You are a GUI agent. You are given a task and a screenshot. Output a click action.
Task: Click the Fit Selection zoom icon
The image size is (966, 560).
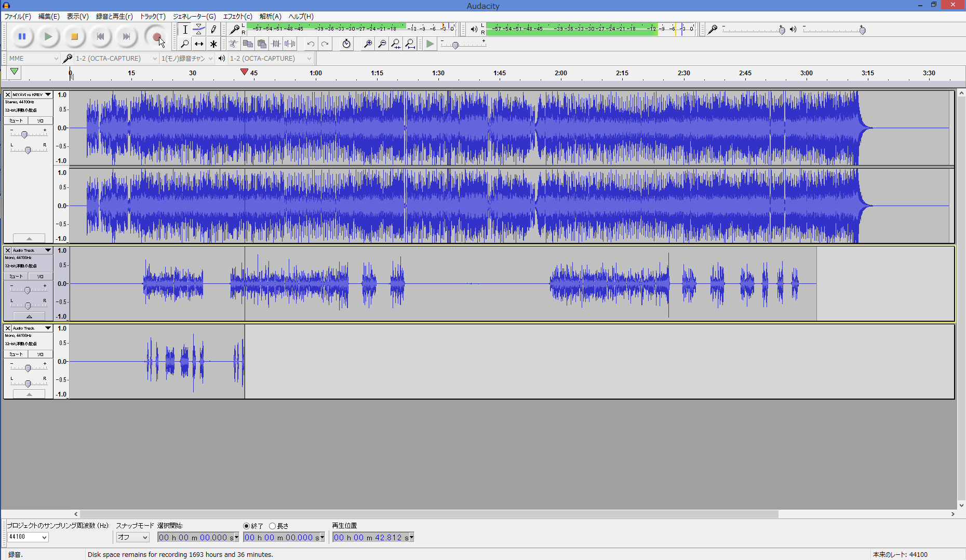click(396, 44)
